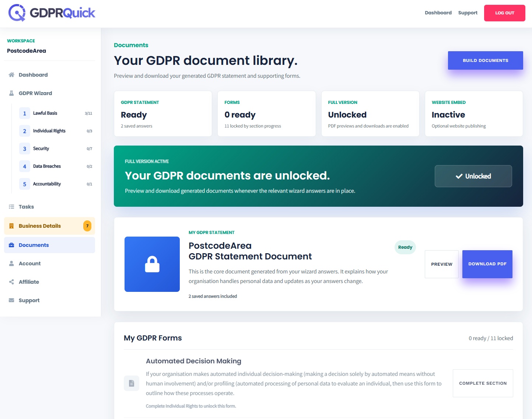The width and height of the screenshot is (532, 419).
Task: Click the Tasks list icon
Action: [11, 207]
